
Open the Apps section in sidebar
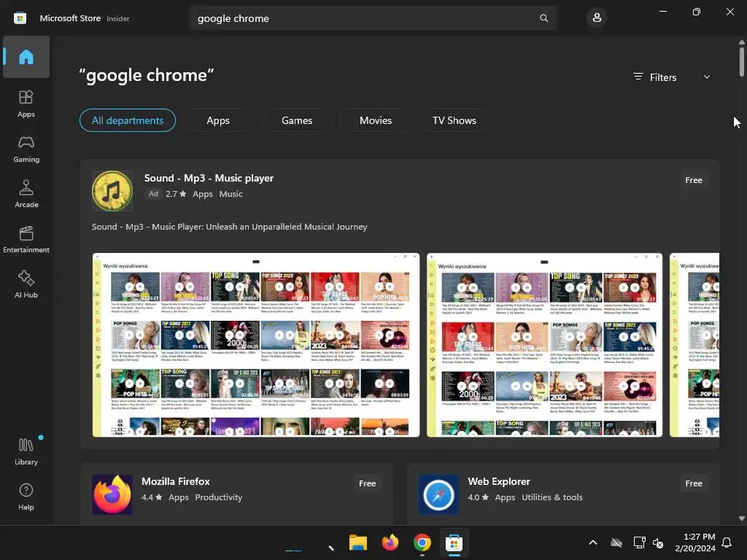[x=26, y=104]
